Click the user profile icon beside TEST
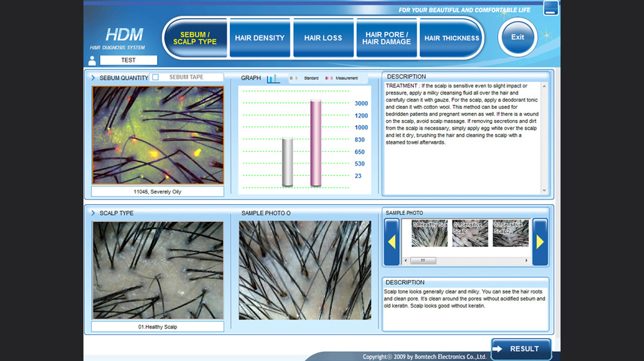644x361 pixels. [x=92, y=60]
